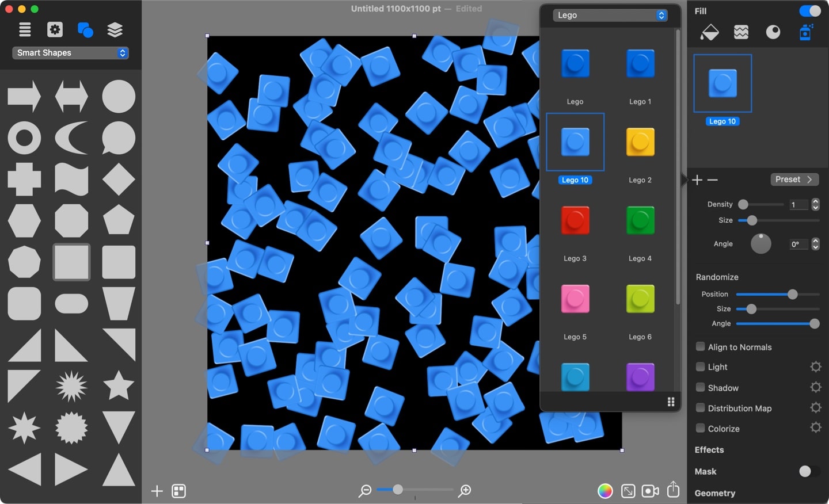Screen dimensions: 829x504
Task: Open the Preset menu button
Action: pos(794,180)
